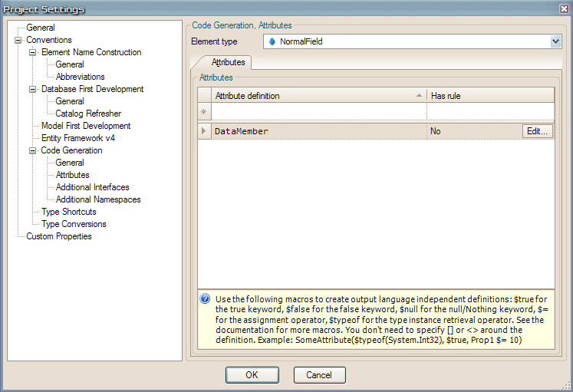The image size is (573, 392).
Task: Select General under Database First Development
Action: pyautogui.click(x=70, y=101)
